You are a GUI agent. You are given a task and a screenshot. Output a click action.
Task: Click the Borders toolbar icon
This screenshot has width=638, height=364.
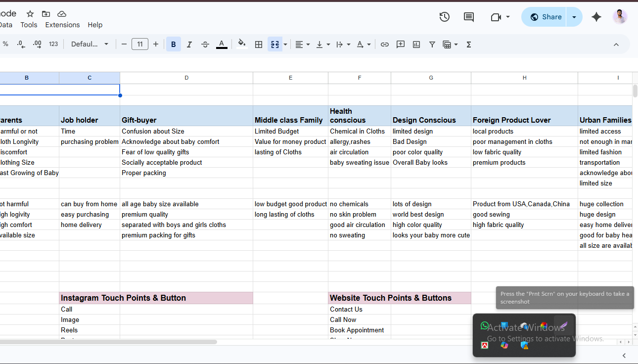click(x=259, y=45)
